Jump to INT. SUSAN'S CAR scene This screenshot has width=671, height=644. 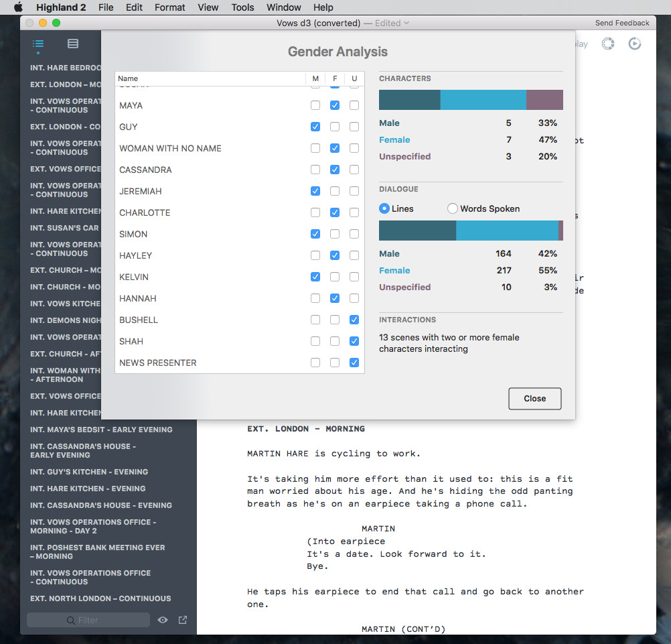(x=64, y=228)
